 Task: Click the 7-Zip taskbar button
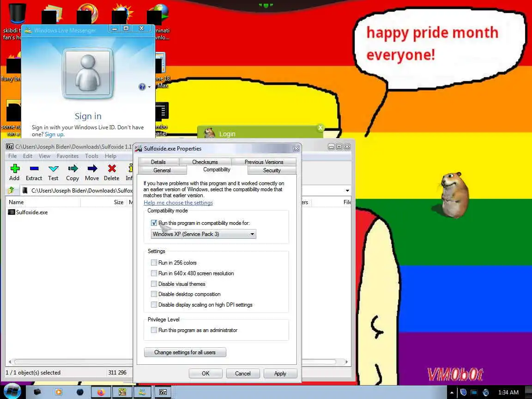tap(163, 392)
